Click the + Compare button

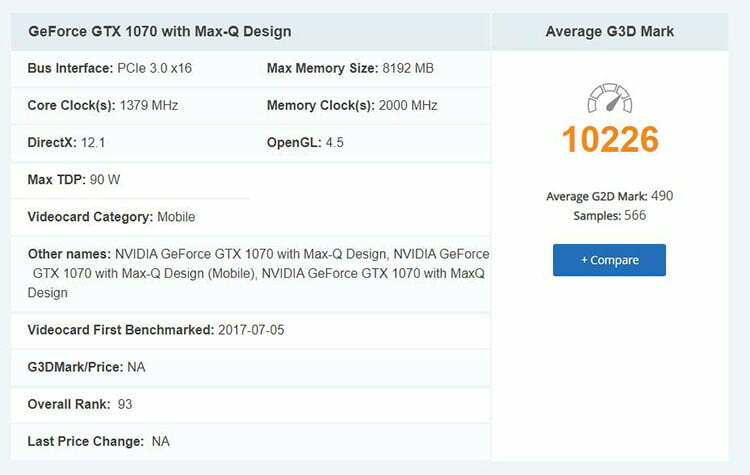click(x=609, y=260)
